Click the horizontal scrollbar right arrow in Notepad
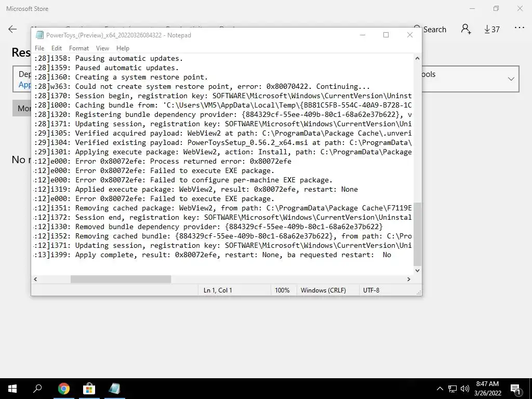The height and width of the screenshot is (399, 532). tap(408, 279)
